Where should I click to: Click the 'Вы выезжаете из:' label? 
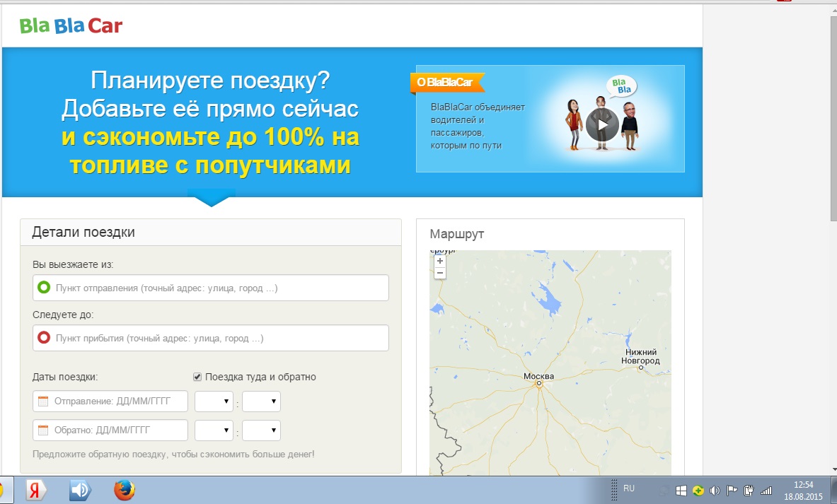coord(73,264)
